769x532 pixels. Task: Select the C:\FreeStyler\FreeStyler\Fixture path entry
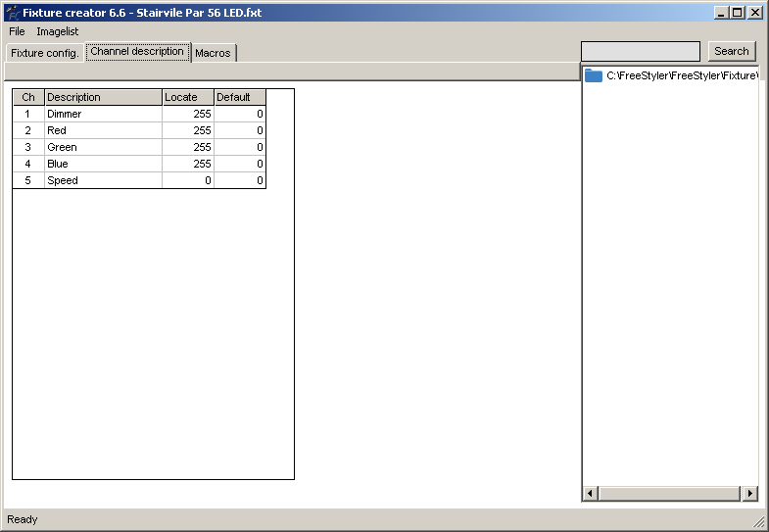(682, 75)
